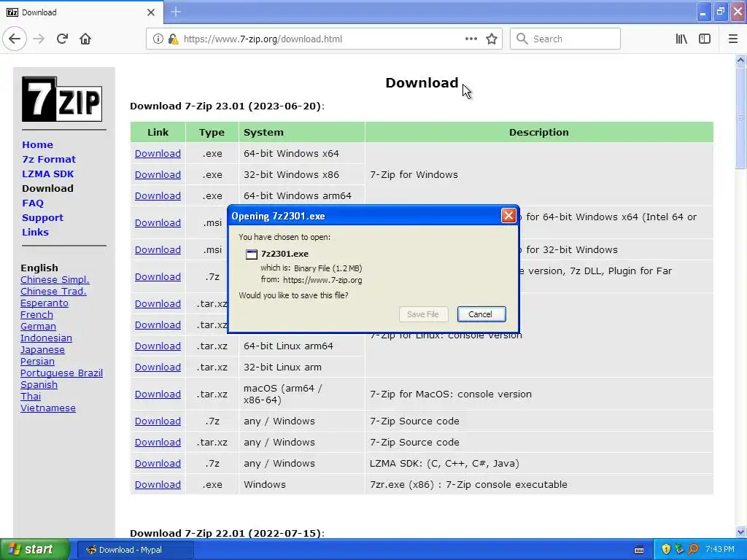Image resolution: width=747 pixels, height=560 pixels.
Task: Close the Opening 7z2301.exe dialog
Action: 508,216
